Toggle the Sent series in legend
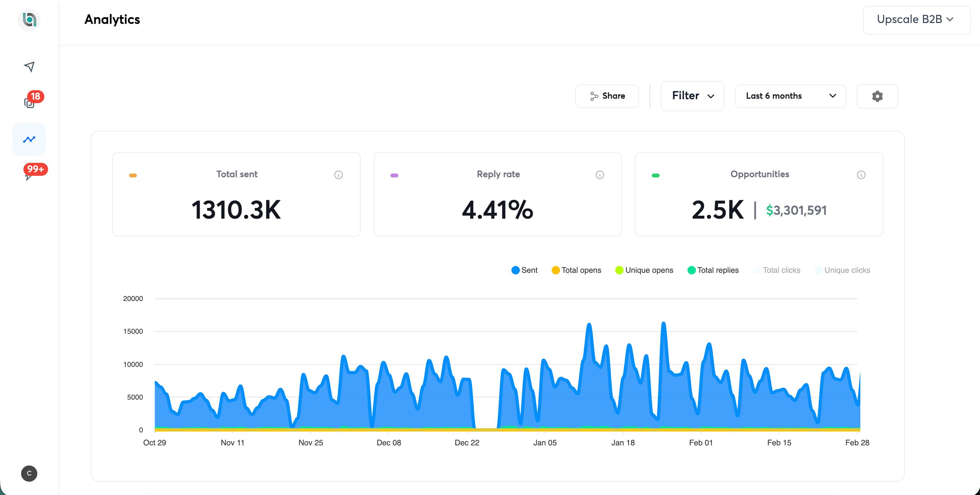980x495 pixels. click(524, 270)
